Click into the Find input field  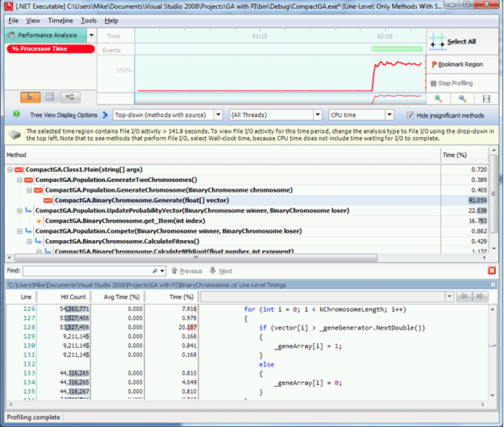click(x=87, y=271)
